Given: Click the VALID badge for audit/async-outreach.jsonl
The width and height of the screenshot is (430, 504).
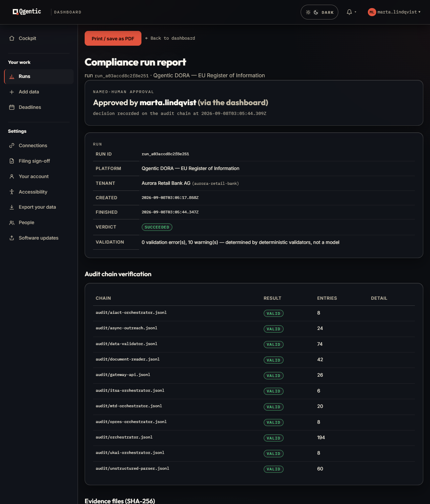Looking at the screenshot, I should coord(273,329).
